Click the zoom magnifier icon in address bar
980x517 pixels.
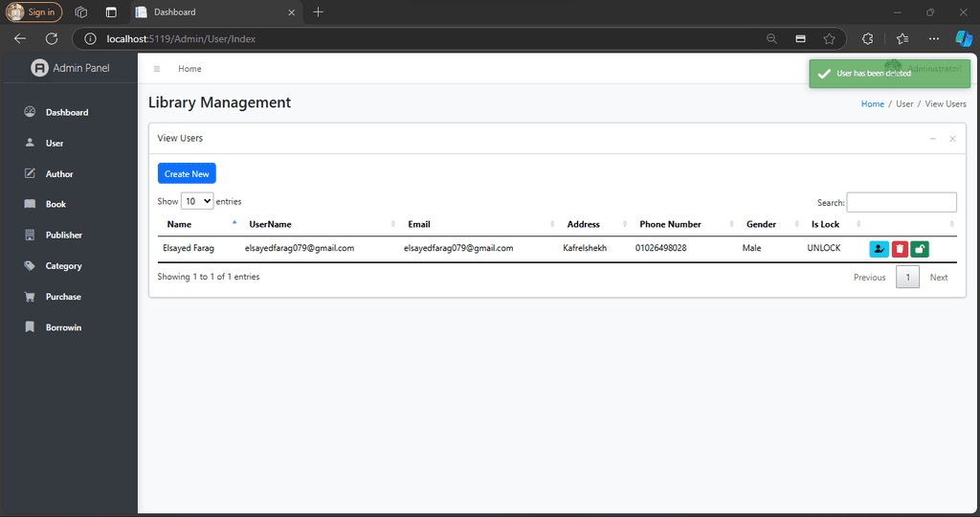click(x=772, y=38)
